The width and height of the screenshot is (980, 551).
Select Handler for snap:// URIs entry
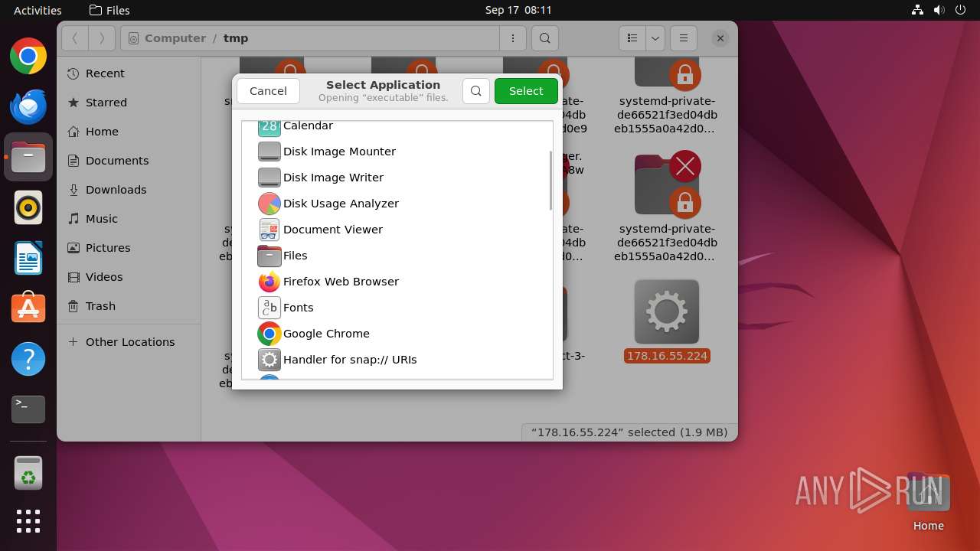click(350, 360)
